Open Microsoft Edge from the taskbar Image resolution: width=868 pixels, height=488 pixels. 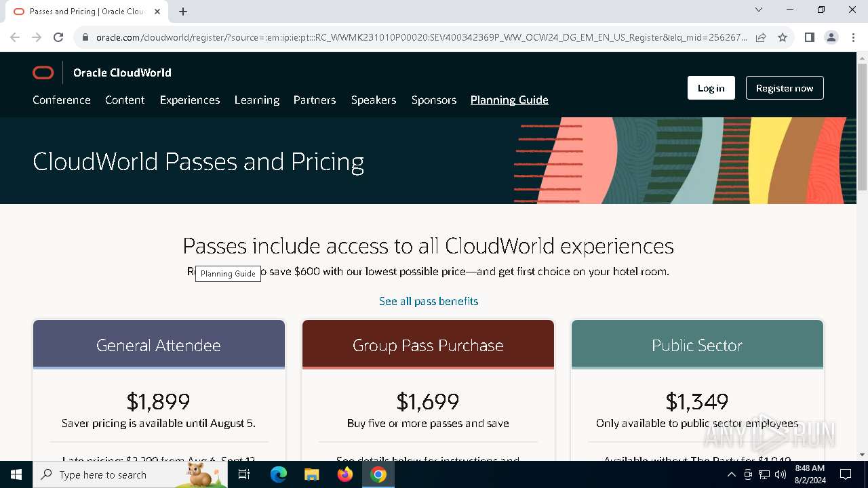279,474
